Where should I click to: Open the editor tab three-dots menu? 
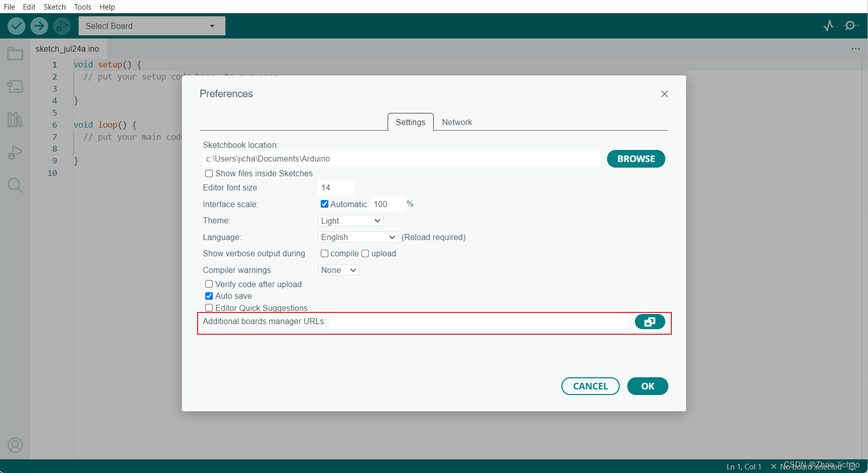click(855, 49)
